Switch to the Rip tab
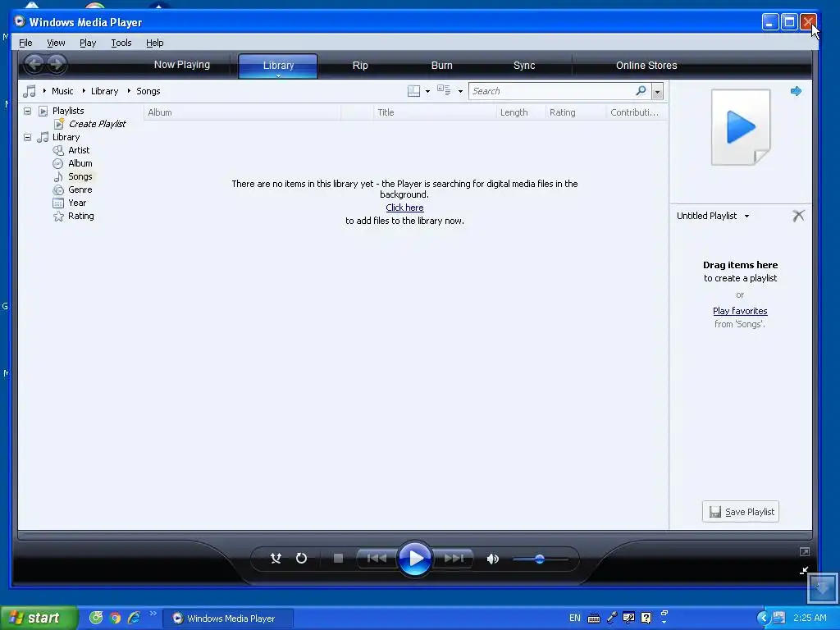840x630 pixels. (x=360, y=66)
